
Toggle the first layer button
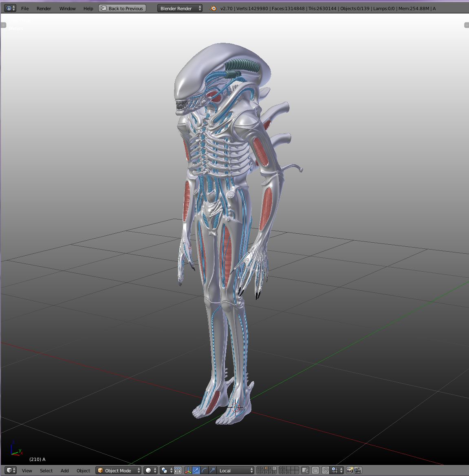click(258, 468)
